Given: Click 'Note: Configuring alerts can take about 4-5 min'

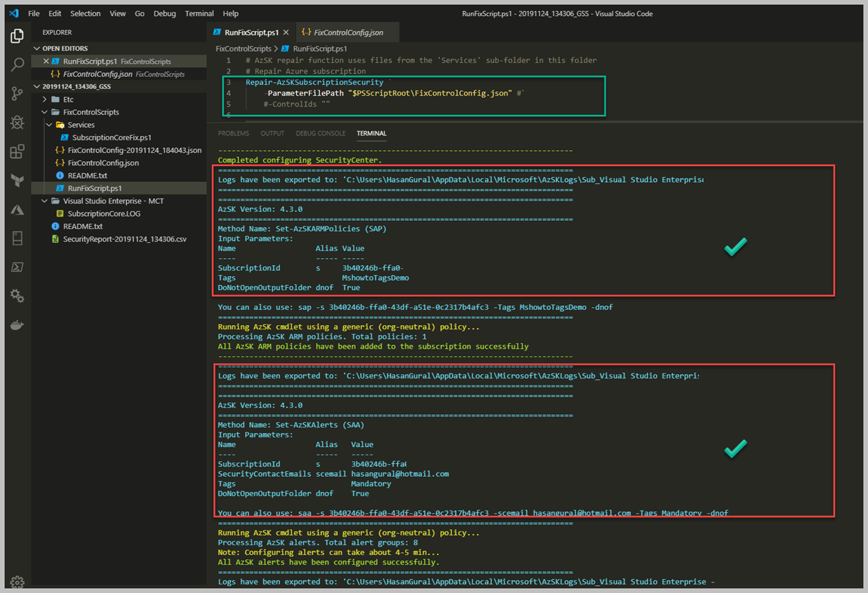Looking at the screenshot, I should coord(329,552).
